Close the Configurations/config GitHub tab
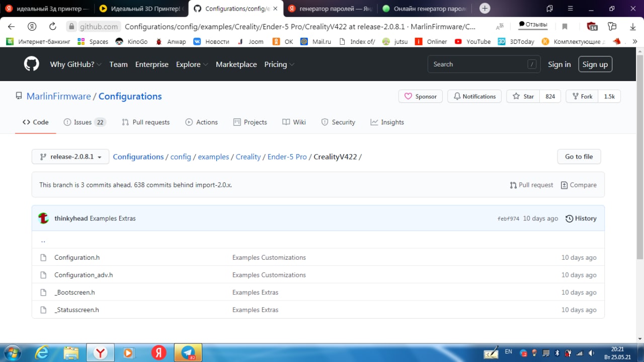This screenshot has width=644, height=362. (x=275, y=9)
